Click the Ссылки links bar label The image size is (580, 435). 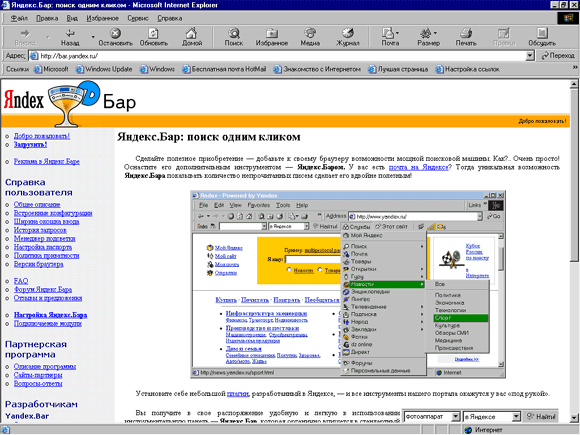point(17,69)
